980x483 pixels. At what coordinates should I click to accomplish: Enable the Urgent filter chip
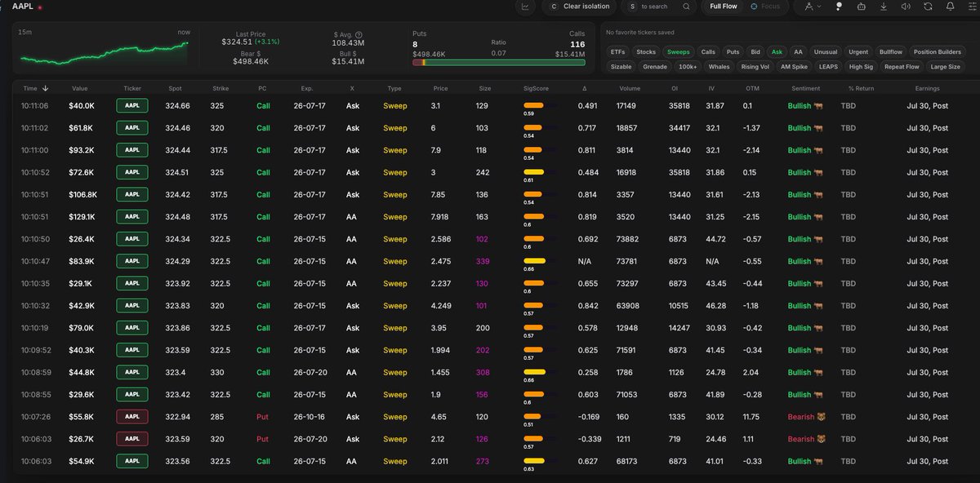[858, 51]
